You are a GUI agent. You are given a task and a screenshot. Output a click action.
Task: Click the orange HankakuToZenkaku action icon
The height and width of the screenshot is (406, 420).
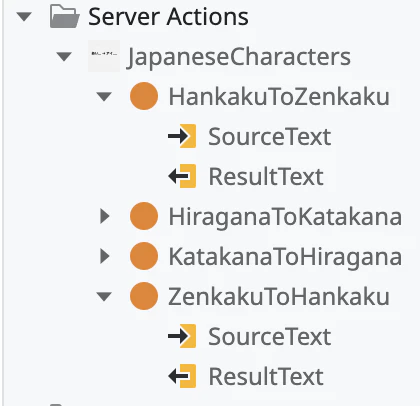tap(144, 96)
